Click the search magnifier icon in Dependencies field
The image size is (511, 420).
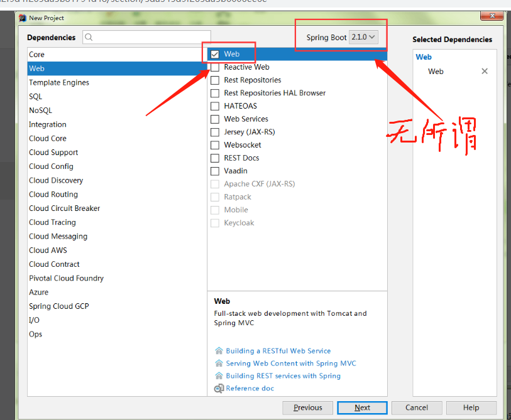click(89, 37)
